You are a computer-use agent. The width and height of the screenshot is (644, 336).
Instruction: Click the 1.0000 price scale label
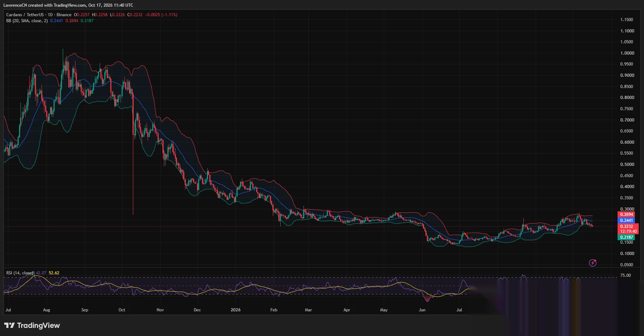click(x=627, y=53)
